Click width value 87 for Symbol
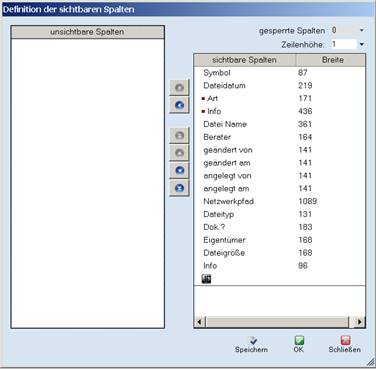 [x=303, y=73]
